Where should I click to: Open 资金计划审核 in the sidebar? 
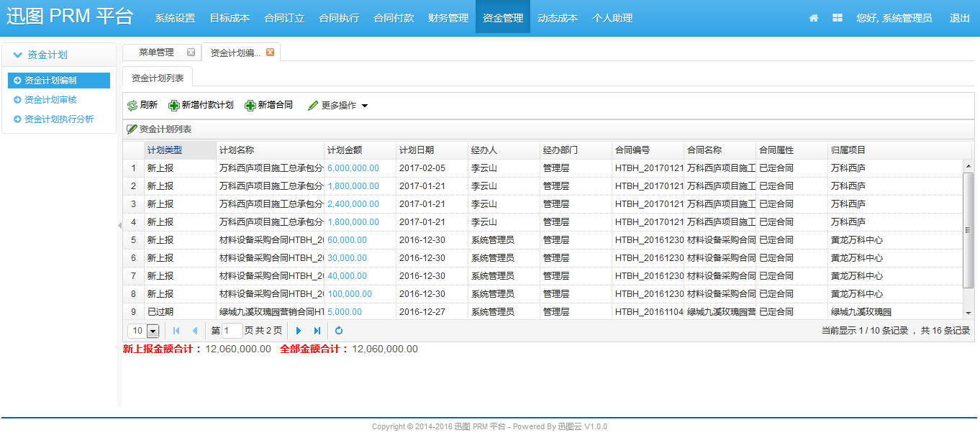(x=50, y=100)
